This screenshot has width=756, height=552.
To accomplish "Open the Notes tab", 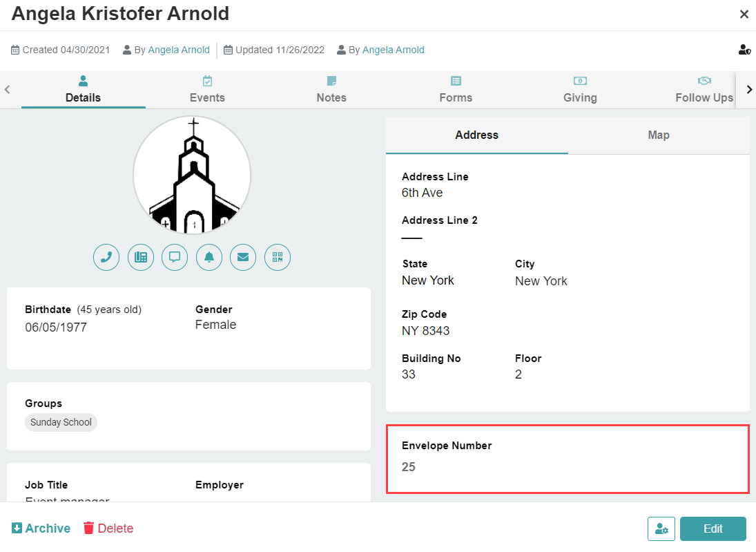I will (331, 90).
